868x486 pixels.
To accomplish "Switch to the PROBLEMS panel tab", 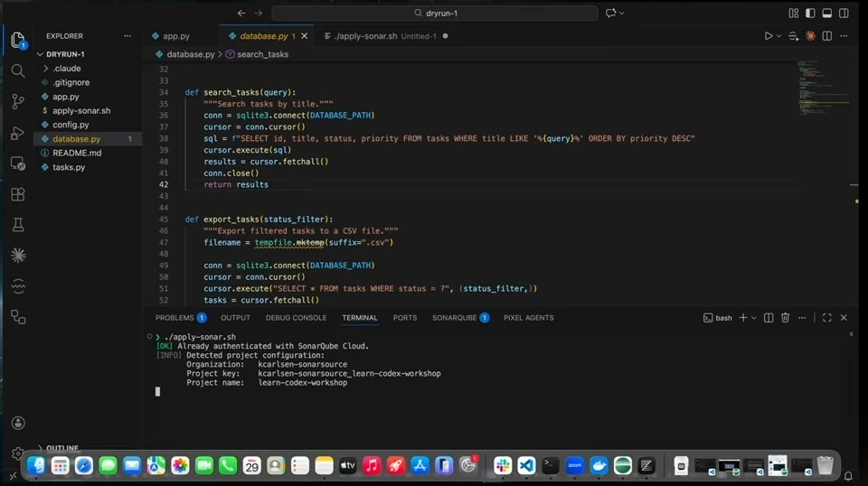I will pyautogui.click(x=180, y=318).
